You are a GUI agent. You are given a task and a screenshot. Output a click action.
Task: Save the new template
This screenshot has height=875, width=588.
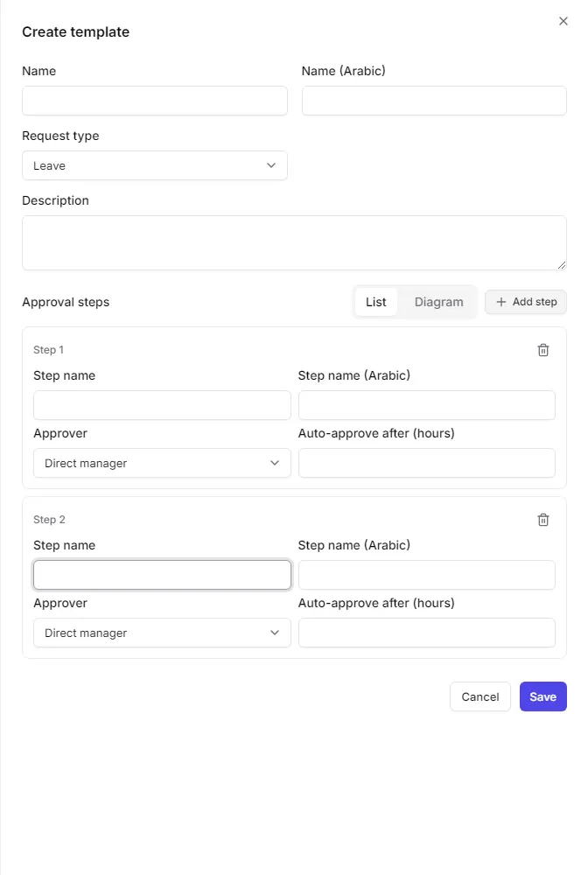(x=542, y=696)
